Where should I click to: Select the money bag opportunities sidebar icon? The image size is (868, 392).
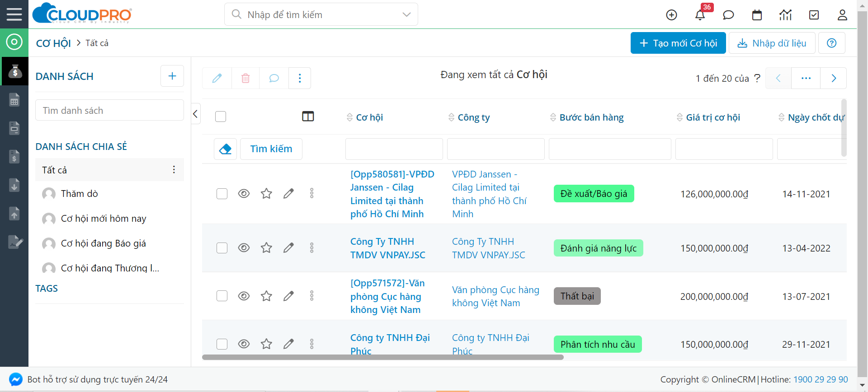[x=14, y=71]
